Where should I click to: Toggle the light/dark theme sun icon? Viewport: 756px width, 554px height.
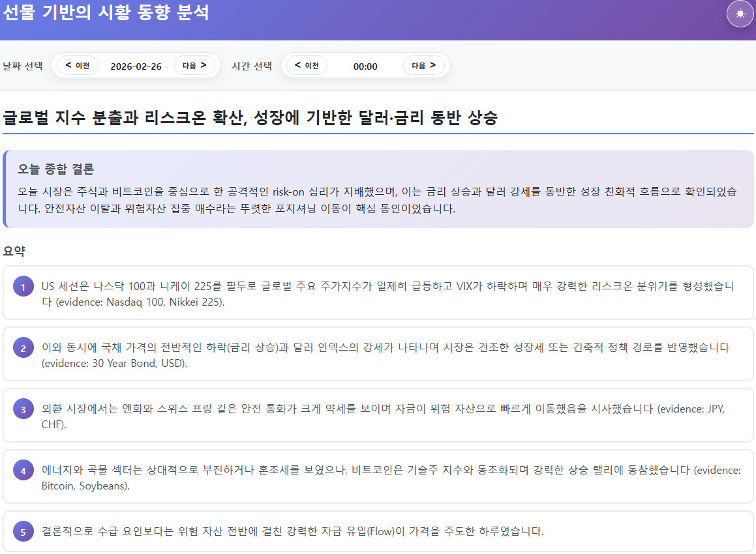click(740, 14)
